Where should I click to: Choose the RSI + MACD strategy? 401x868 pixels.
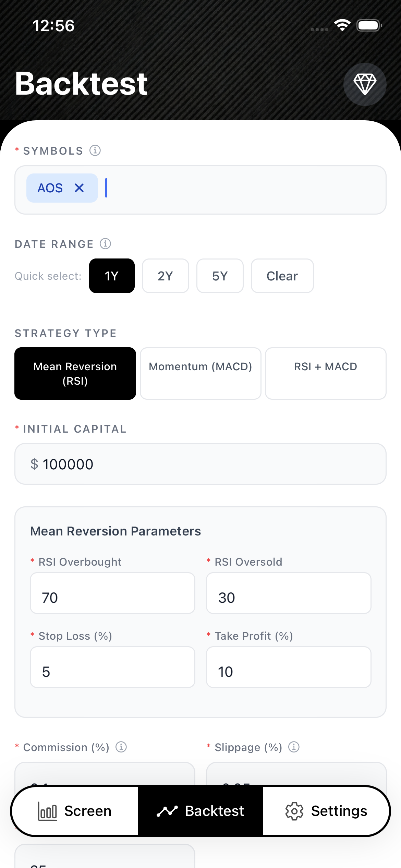tap(326, 373)
